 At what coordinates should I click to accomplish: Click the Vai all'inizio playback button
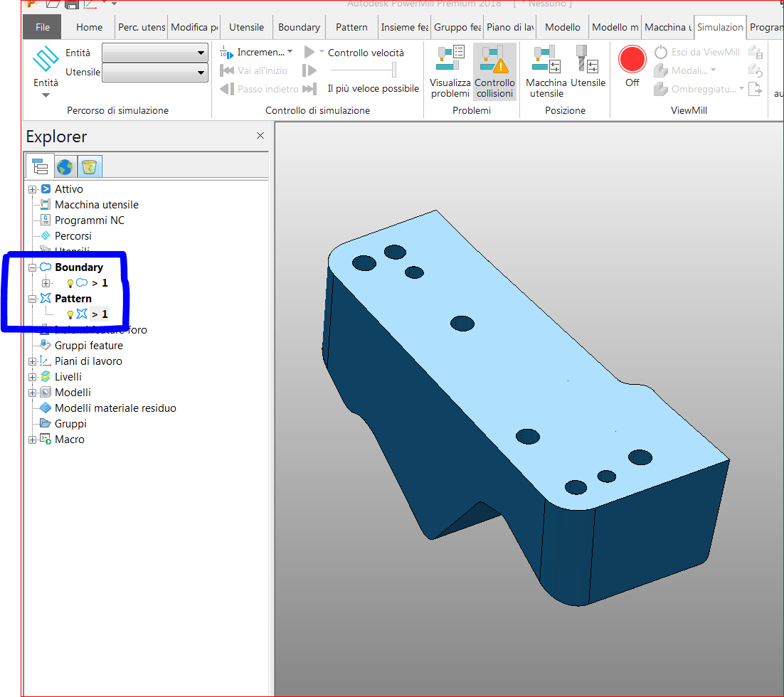245,70
